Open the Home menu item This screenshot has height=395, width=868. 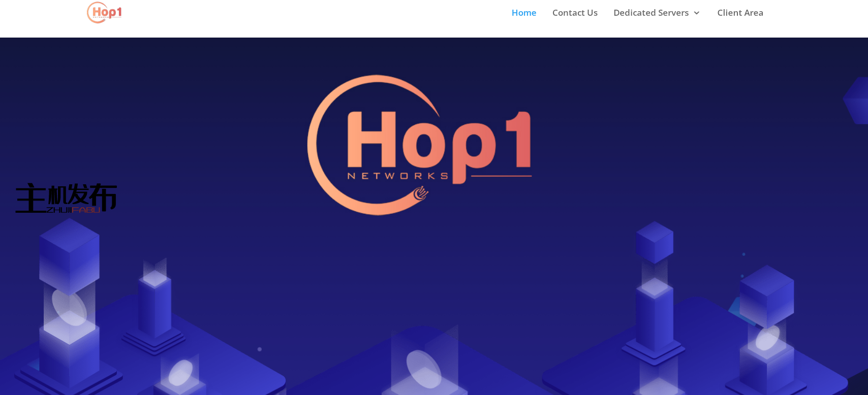524,13
